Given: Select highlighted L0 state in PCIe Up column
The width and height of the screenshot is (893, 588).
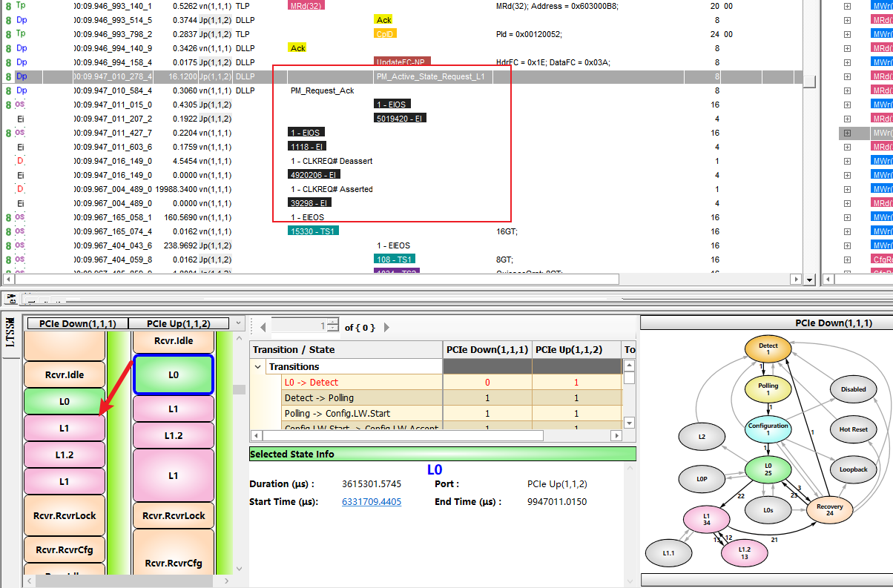Looking at the screenshot, I should [x=174, y=374].
